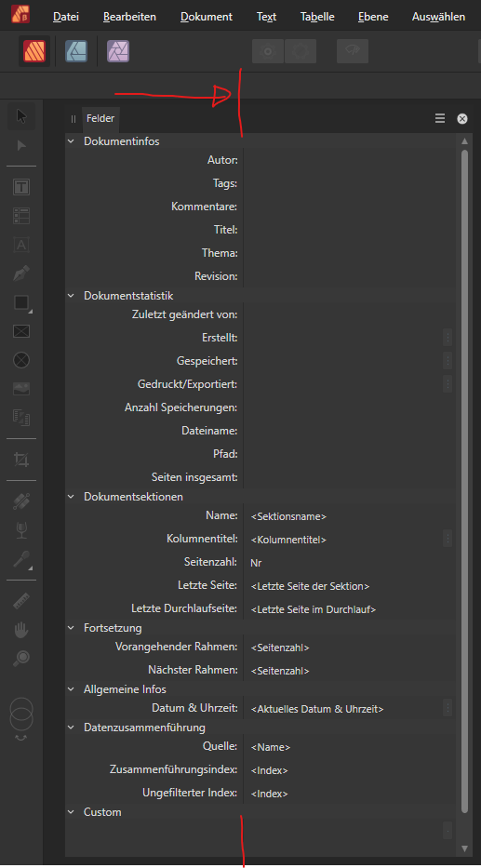
Task: Switch to the Photo persona
Action: 118,51
